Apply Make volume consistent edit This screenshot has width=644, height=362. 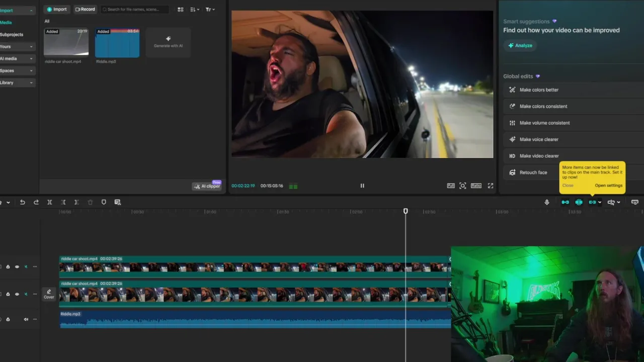tap(574, 123)
